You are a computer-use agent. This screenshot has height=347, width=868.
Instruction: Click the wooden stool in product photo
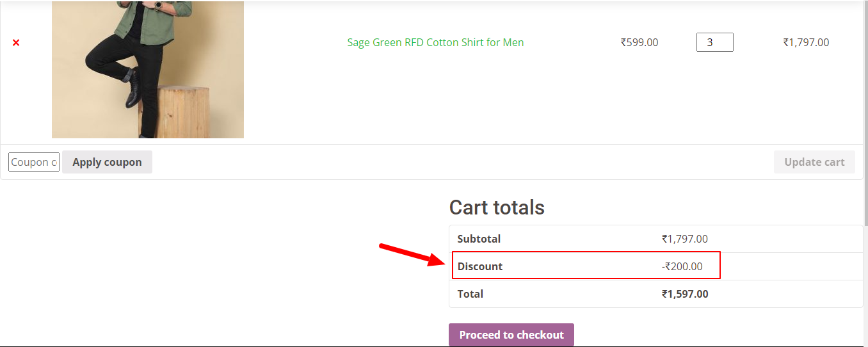[x=173, y=111]
